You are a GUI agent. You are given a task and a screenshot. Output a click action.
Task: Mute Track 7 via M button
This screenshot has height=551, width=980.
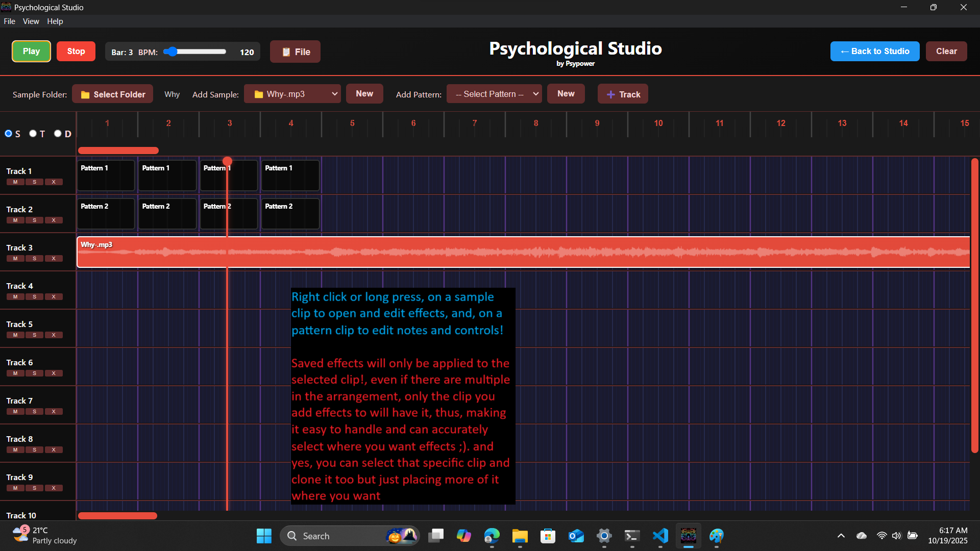pyautogui.click(x=15, y=412)
